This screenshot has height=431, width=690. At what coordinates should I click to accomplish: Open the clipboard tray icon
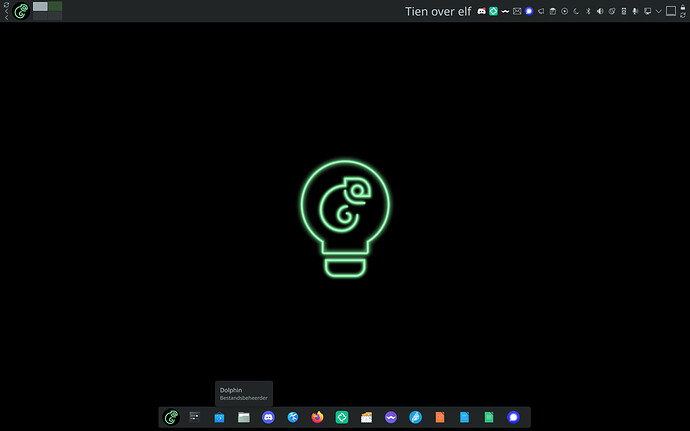coord(553,11)
